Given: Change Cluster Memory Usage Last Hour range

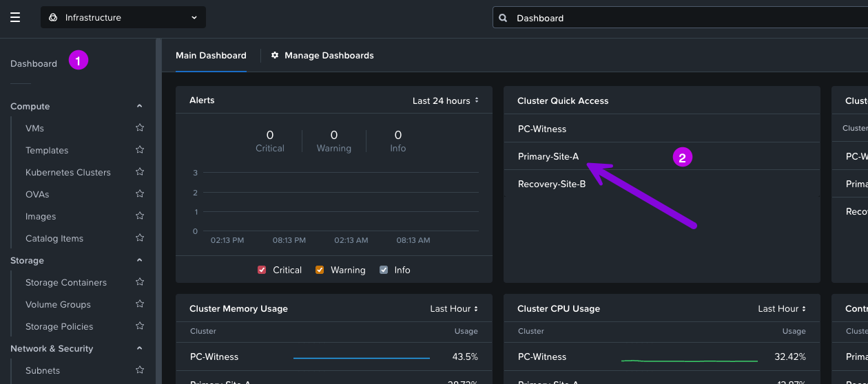Looking at the screenshot, I should [454, 308].
